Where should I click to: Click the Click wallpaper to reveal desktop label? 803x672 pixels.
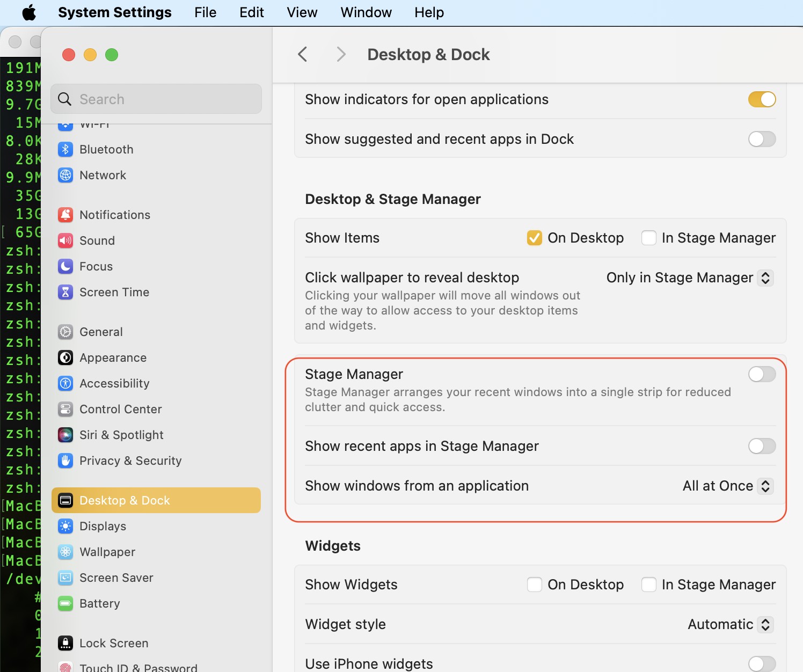coord(412,277)
